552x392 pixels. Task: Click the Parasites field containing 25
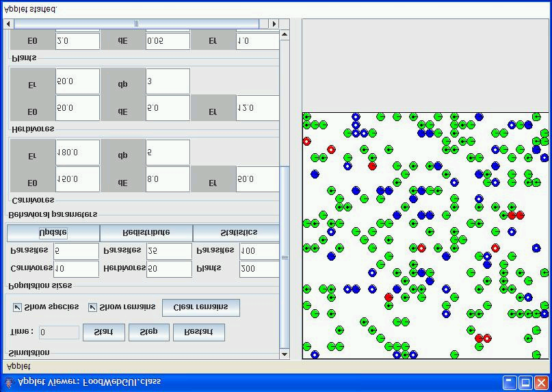pos(169,251)
